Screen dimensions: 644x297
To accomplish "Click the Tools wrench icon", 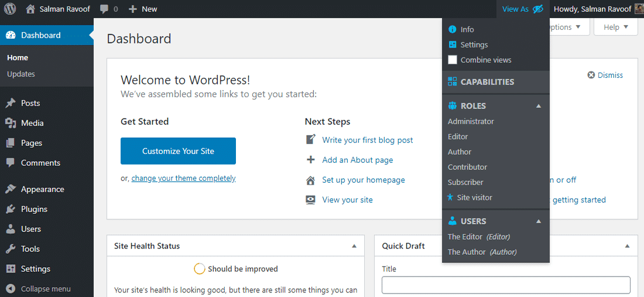I will pyautogui.click(x=11, y=249).
